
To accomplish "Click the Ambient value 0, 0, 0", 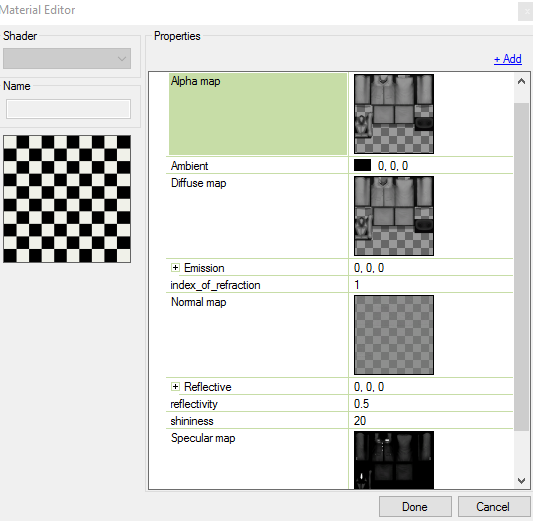I will point(393,166).
